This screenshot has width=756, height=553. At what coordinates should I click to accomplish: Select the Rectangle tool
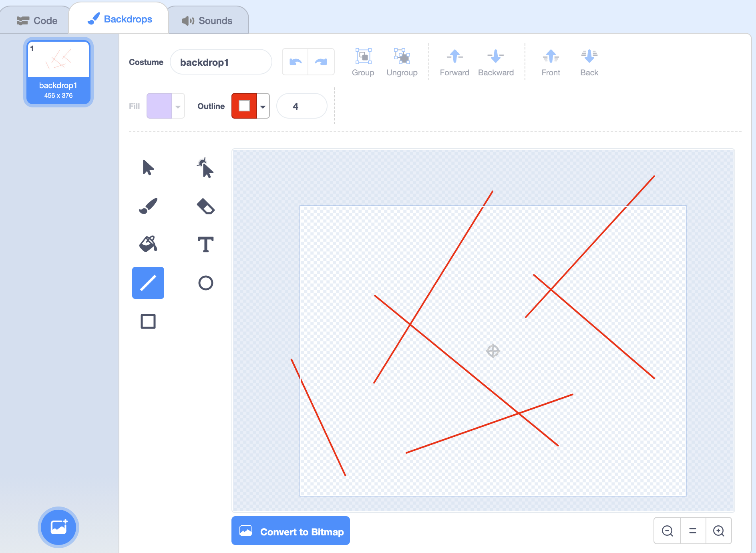coord(148,321)
